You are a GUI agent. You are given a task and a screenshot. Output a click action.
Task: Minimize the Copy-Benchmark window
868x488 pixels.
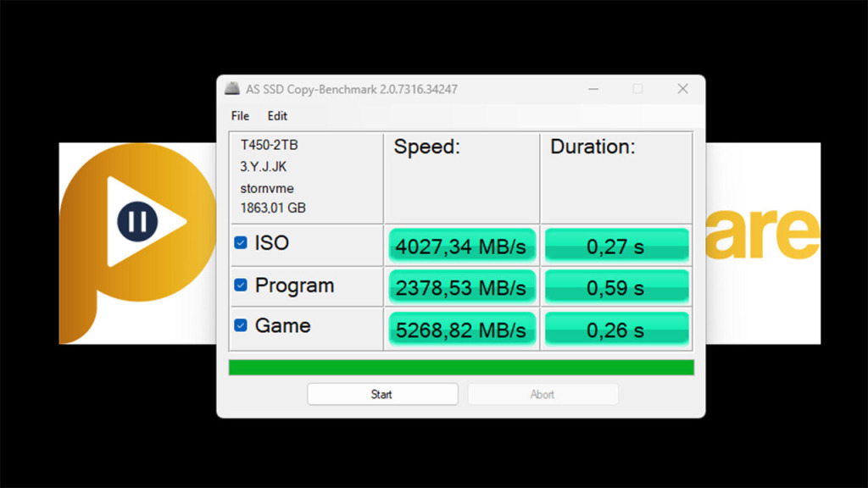(593, 88)
